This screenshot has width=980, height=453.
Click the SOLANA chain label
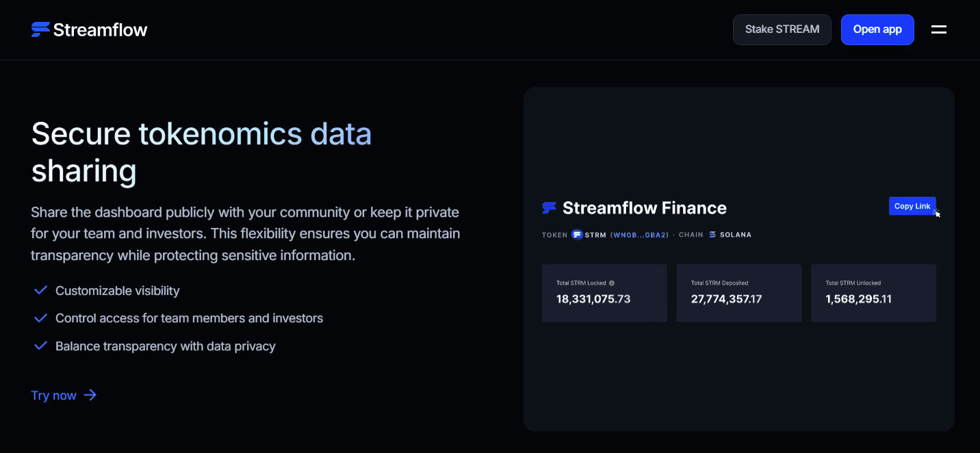click(x=736, y=235)
